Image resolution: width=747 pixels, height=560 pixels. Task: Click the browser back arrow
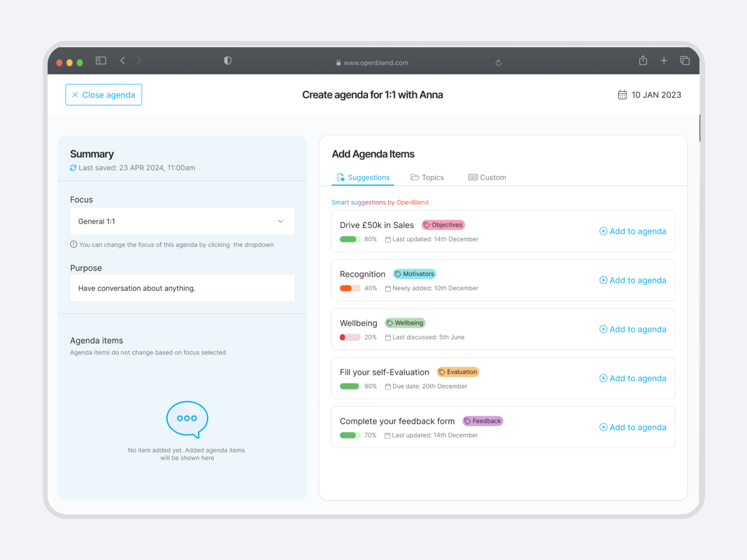point(123,61)
